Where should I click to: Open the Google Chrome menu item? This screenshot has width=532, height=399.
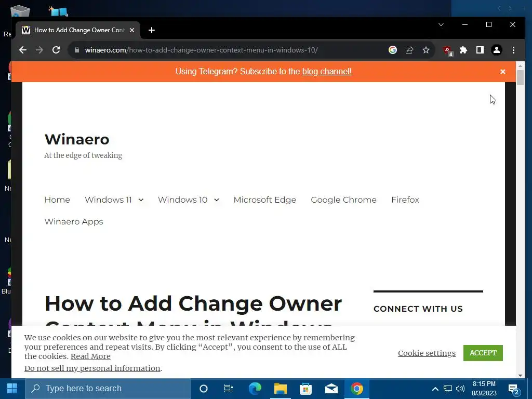344,200
